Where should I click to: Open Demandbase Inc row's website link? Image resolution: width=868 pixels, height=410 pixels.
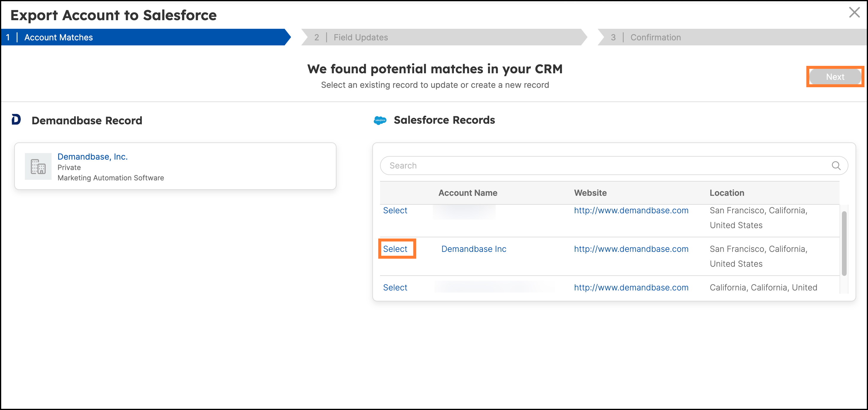[x=631, y=249]
